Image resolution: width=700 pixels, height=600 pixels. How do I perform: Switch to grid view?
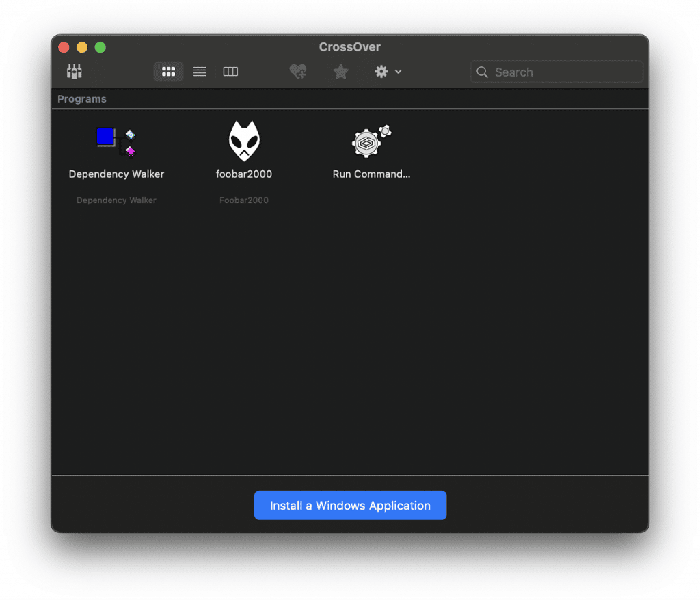168,71
